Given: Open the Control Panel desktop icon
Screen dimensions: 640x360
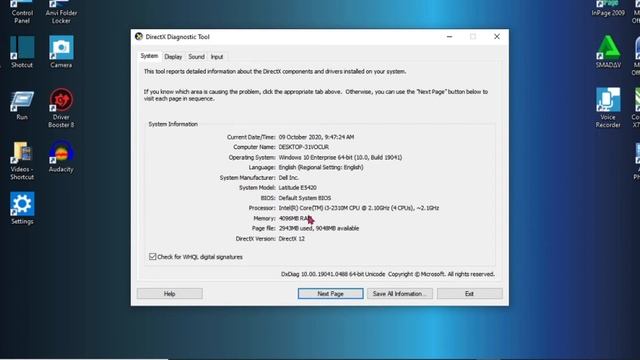Looking at the screenshot, I should tap(22, 11).
